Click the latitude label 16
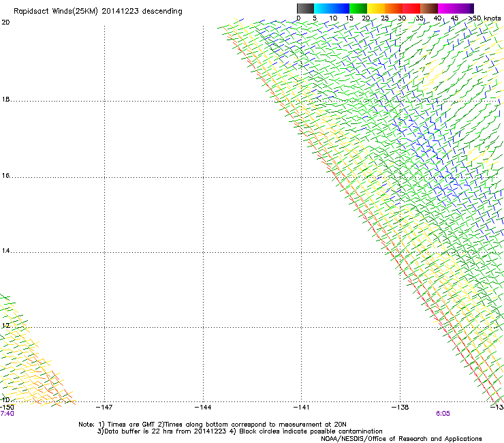This screenshot has height=443, width=504. coord(5,176)
